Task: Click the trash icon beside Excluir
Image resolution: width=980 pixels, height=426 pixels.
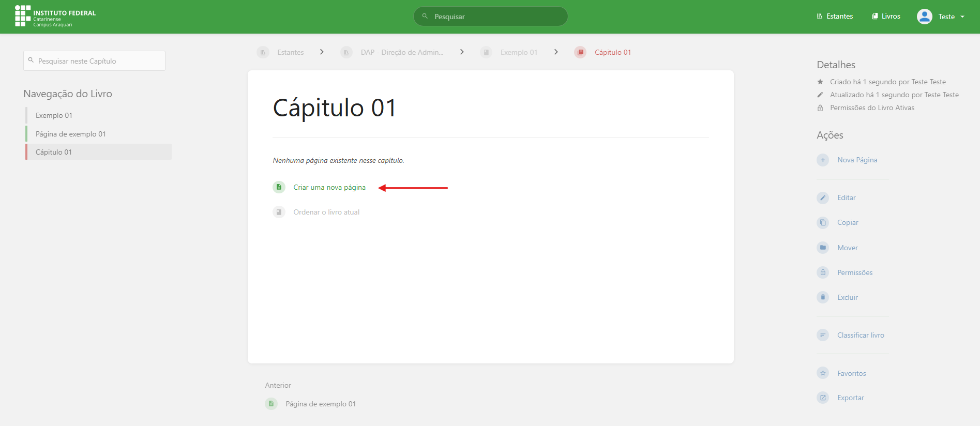Action: point(823,297)
